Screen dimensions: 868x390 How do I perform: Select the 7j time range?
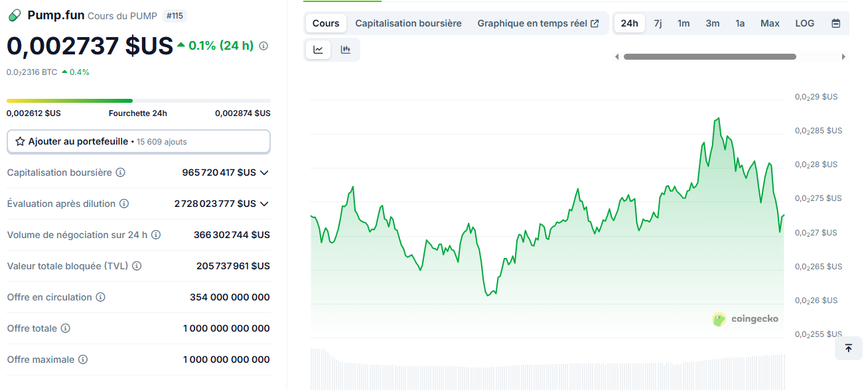(x=658, y=23)
